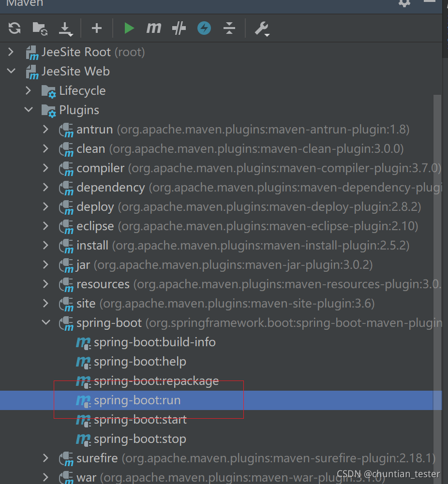Expand JeeSite Root project node

point(11,52)
